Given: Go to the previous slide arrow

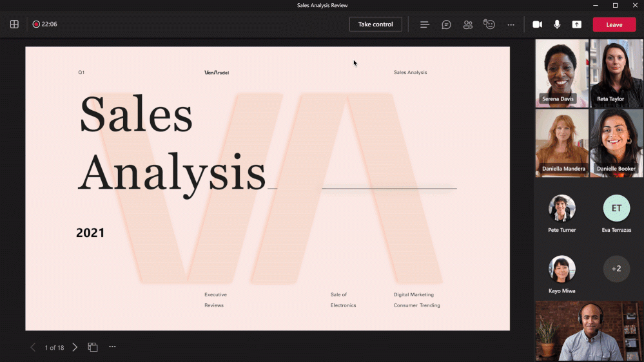Looking at the screenshot, I should [33, 347].
